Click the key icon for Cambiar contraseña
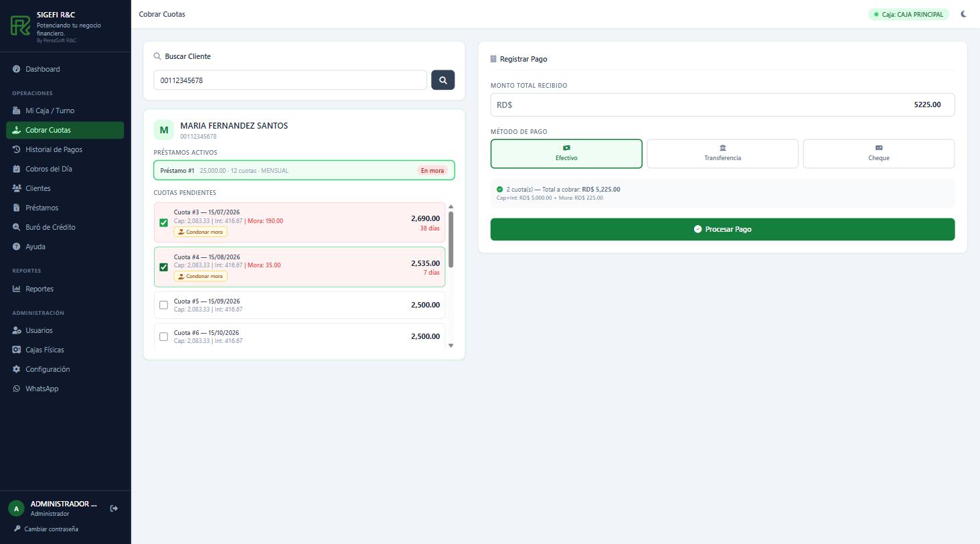Screen dimensions: 980x544 click(x=17, y=529)
